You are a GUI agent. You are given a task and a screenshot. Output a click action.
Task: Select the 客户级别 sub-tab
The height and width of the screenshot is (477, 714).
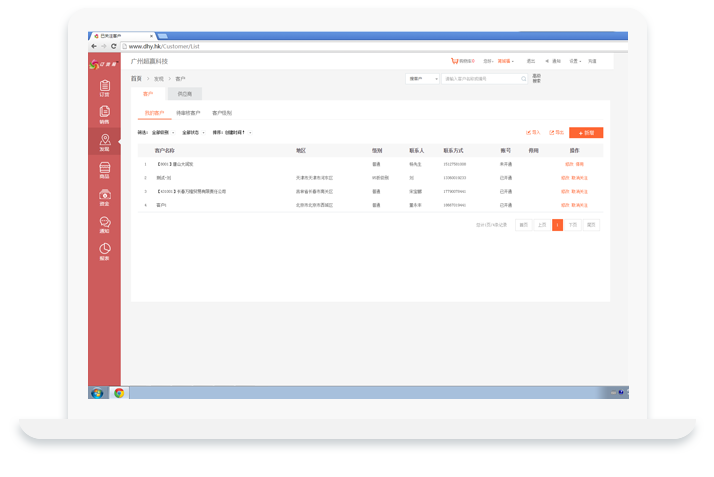(221, 113)
